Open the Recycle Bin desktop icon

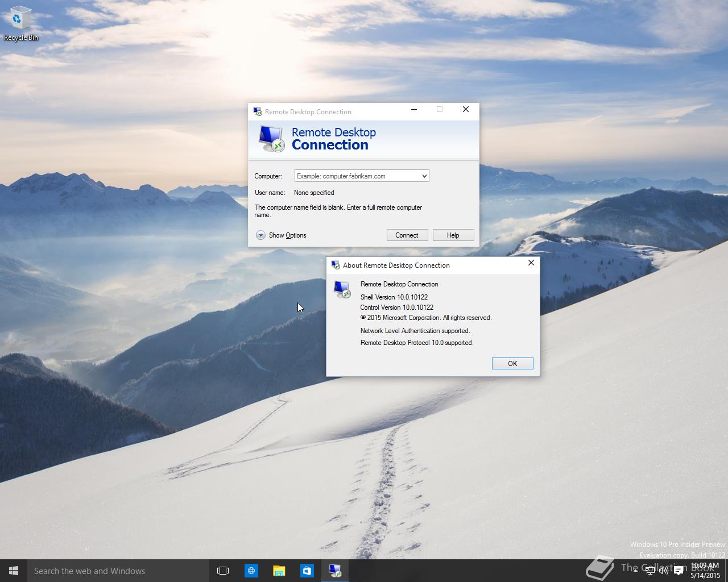[x=20, y=24]
